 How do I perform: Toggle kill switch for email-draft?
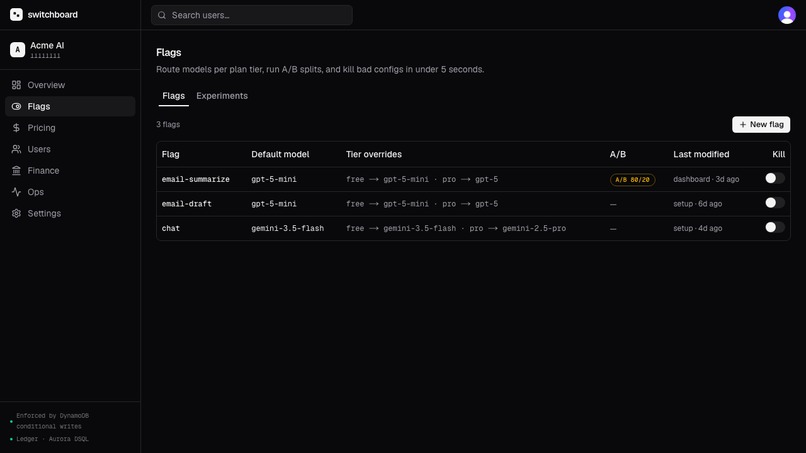[775, 203]
